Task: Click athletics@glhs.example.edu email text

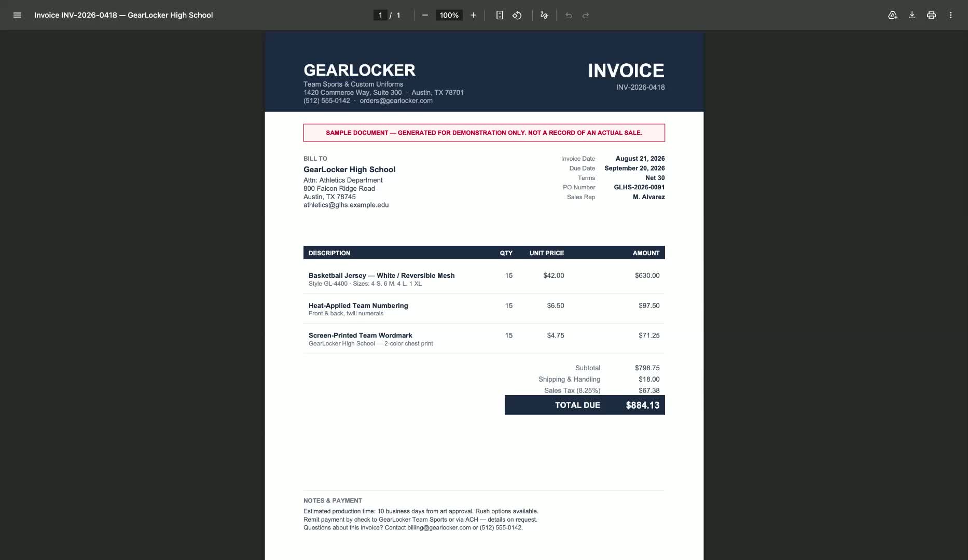Action: coord(346,205)
